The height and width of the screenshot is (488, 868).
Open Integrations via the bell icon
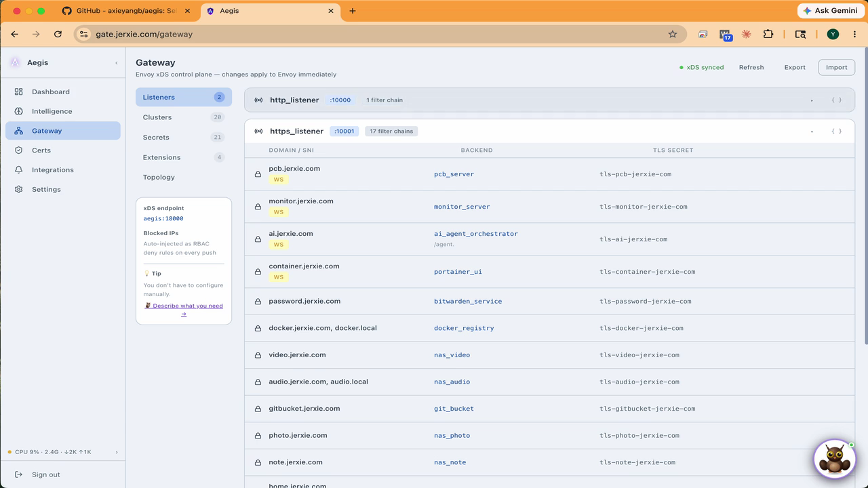click(18, 170)
